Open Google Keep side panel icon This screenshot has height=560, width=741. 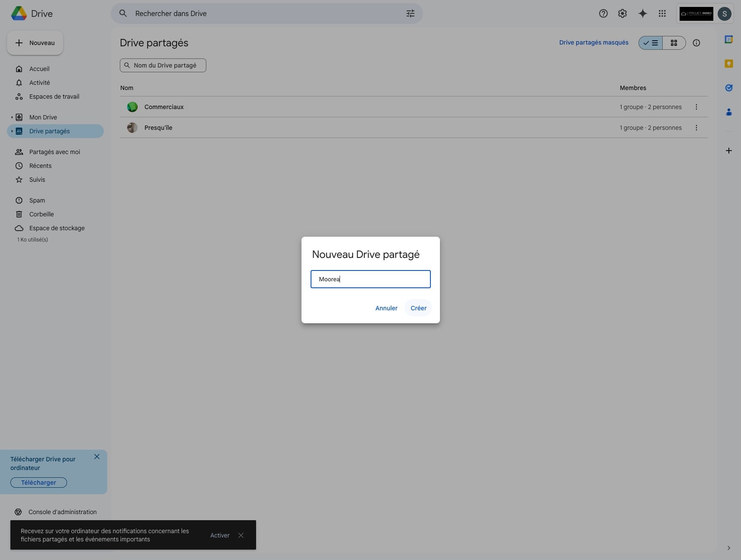(728, 64)
